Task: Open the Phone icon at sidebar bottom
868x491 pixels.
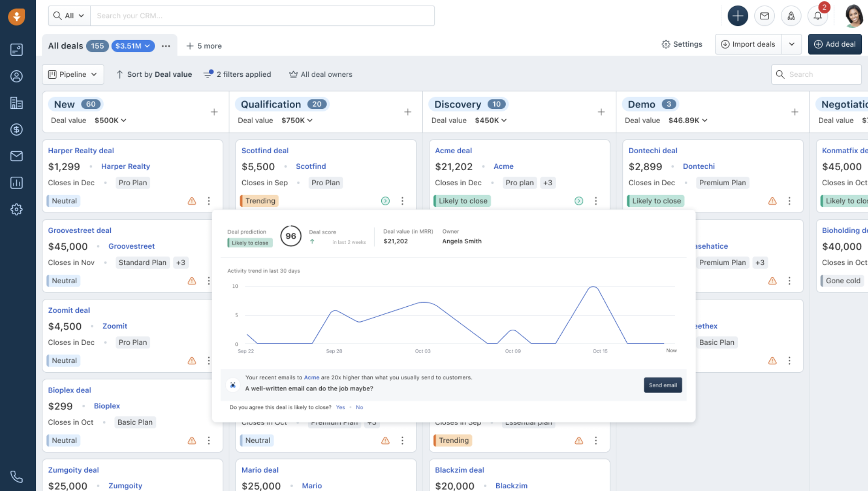Action: [17, 476]
